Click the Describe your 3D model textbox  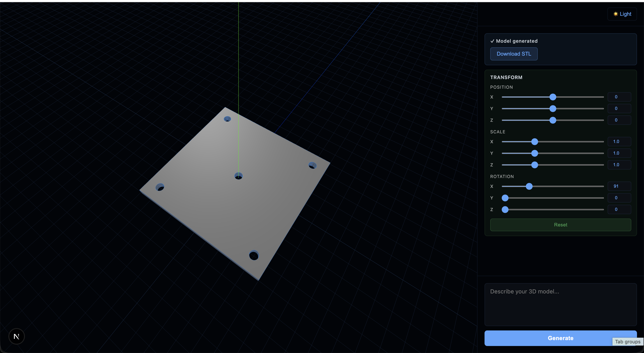click(x=560, y=304)
